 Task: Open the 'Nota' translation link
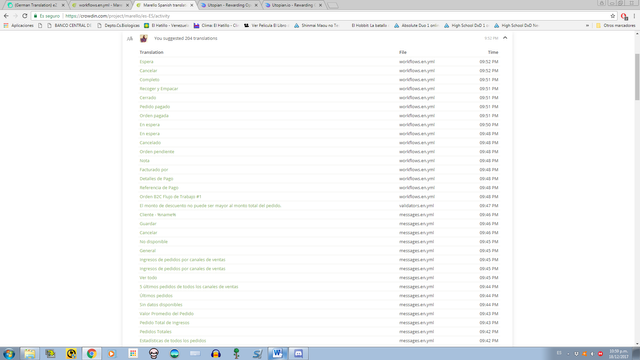point(144,160)
